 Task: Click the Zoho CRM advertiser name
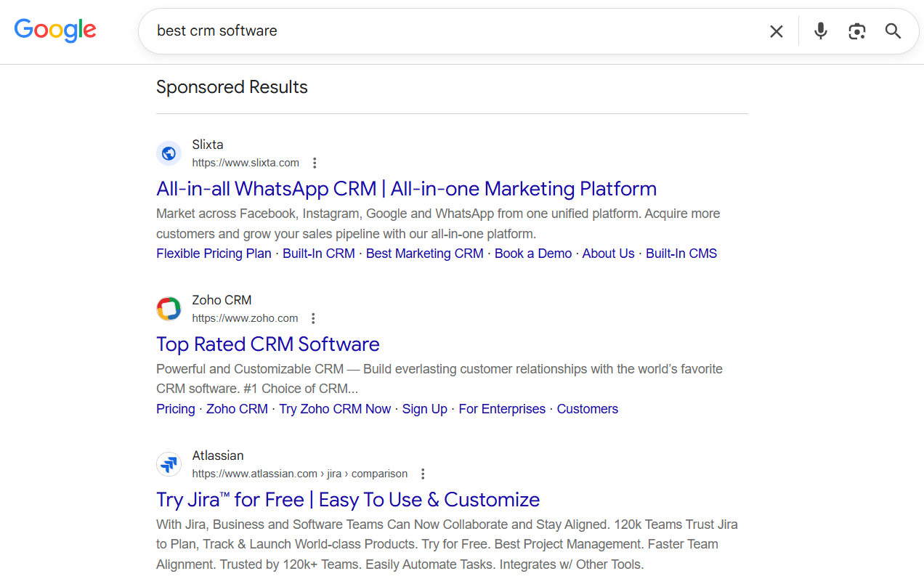pos(222,300)
